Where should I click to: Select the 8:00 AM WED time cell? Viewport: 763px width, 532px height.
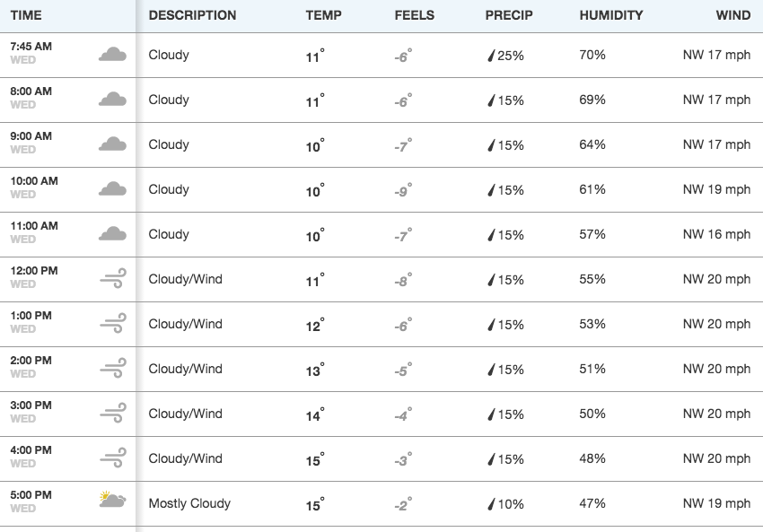pyautogui.click(x=31, y=98)
